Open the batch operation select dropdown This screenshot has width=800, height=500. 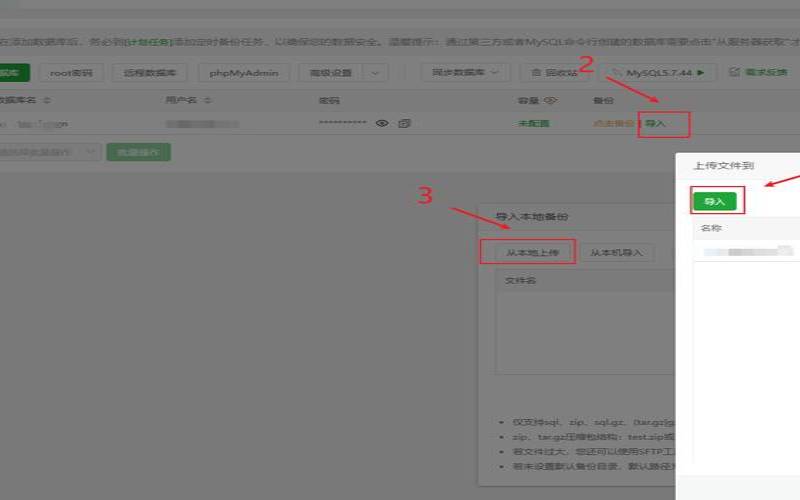(x=49, y=152)
